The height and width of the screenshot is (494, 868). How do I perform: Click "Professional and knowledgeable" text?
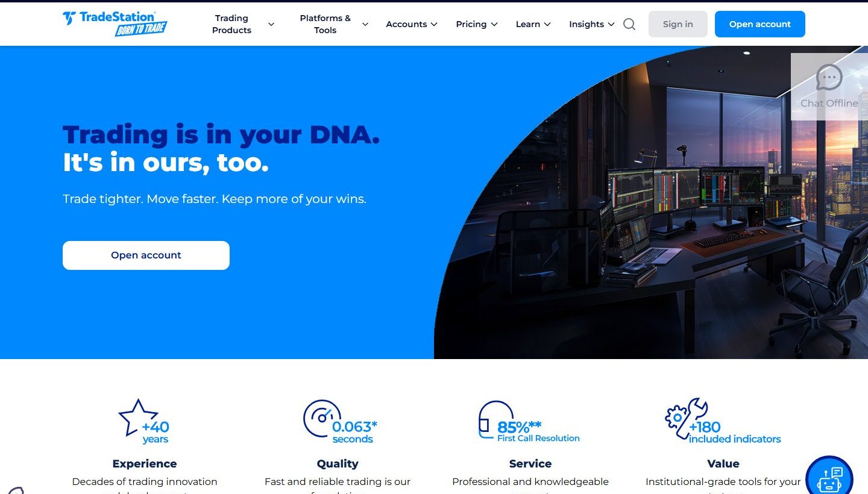click(530, 481)
